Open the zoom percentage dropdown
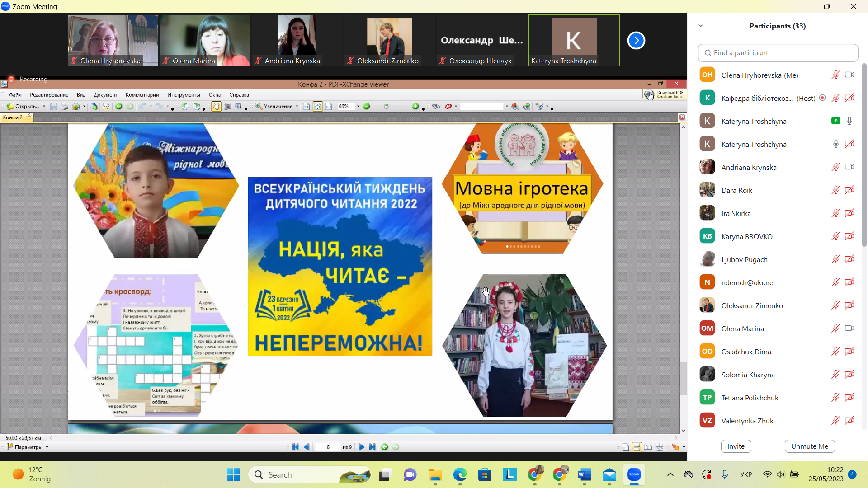This screenshot has width=868, height=488. pyautogui.click(x=358, y=107)
